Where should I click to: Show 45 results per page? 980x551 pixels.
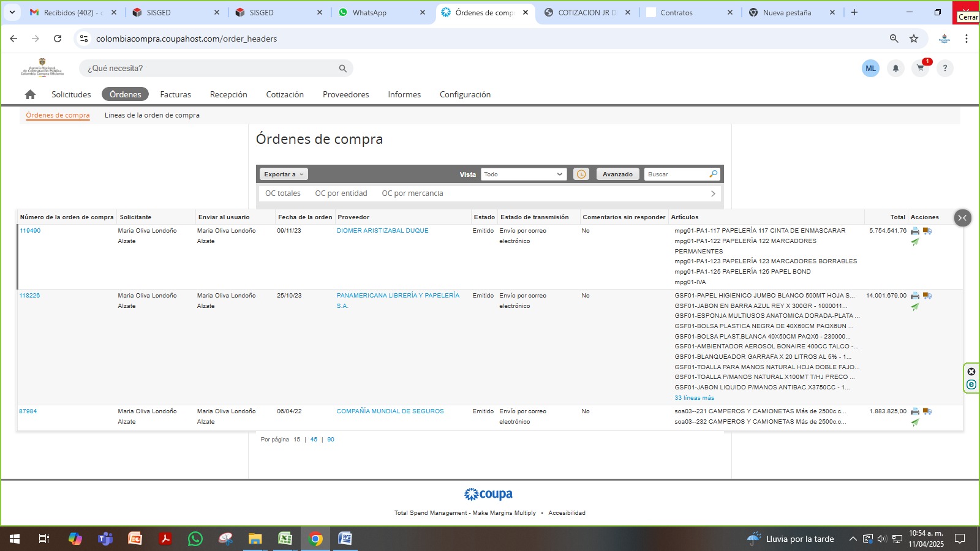[x=314, y=440]
